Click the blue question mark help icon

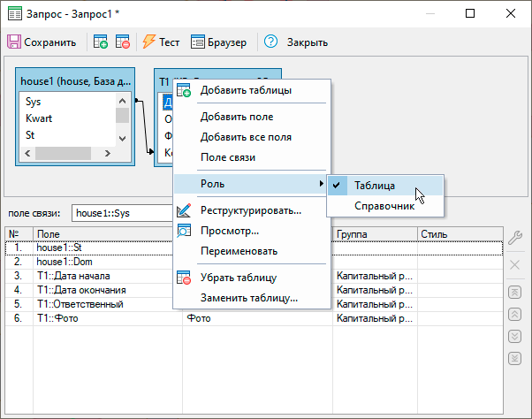271,42
